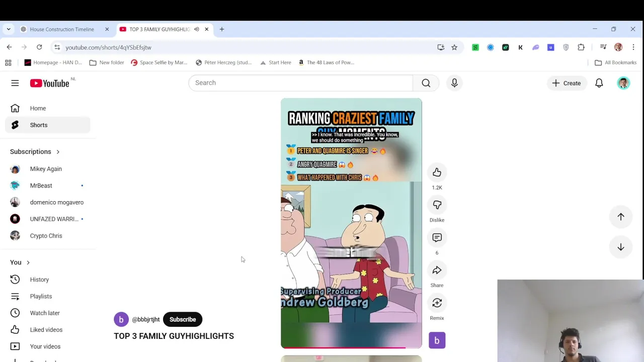Screen dimensions: 644x362
Task: Open the UNFAZED WARRI... channel
Action: point(47,219)
